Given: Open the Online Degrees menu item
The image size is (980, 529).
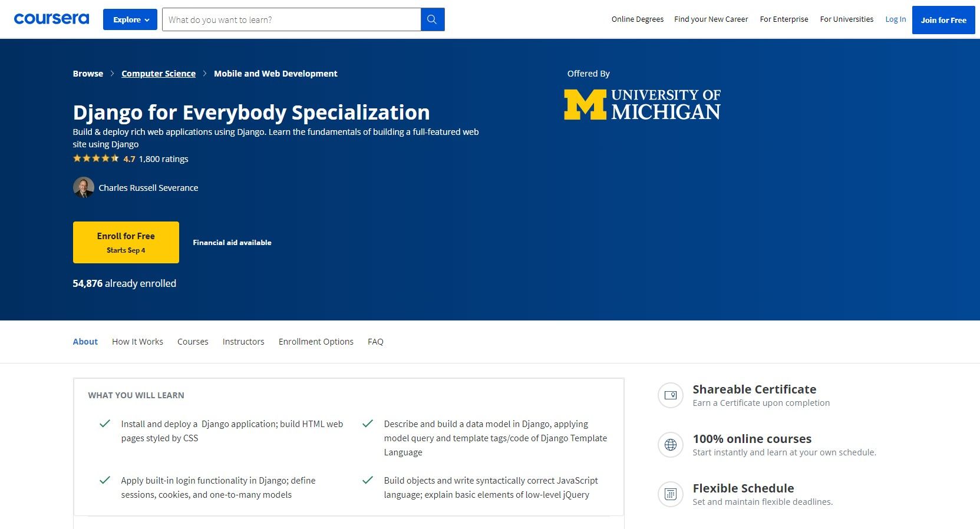Looking at the screenshot, I should (637, 19).
